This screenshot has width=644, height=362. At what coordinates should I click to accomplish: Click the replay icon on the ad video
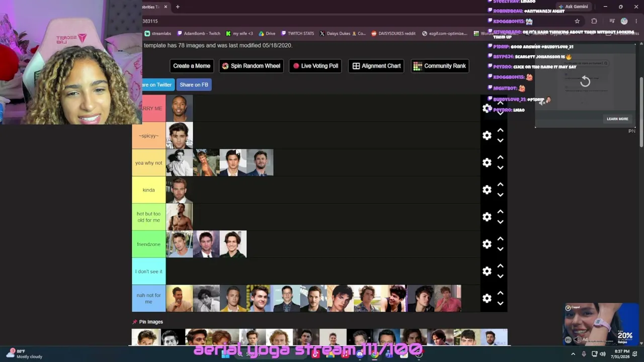pyautogui.click(x=585, y=81)
